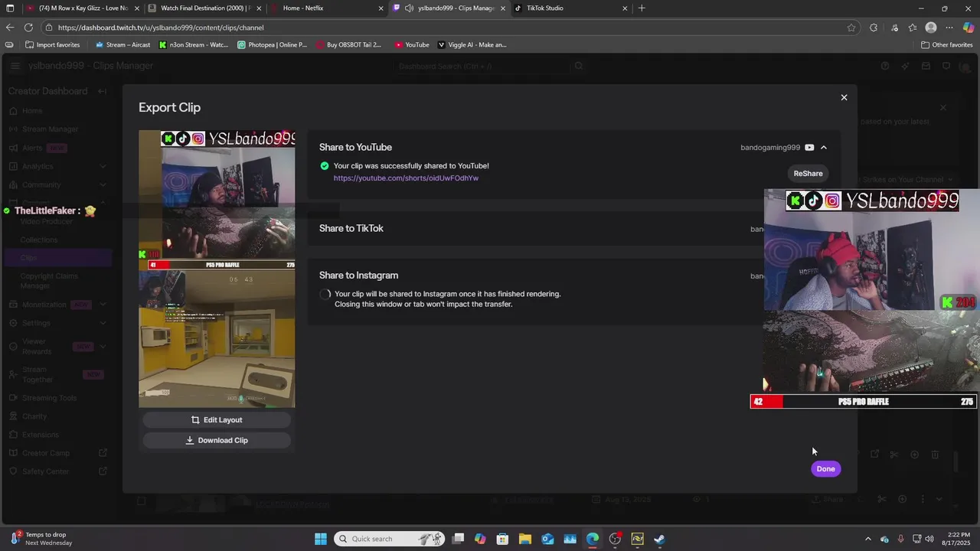Screen dimensions: 980x551
Task: Open Steam from the taskbar
Action: coord(660,539)
